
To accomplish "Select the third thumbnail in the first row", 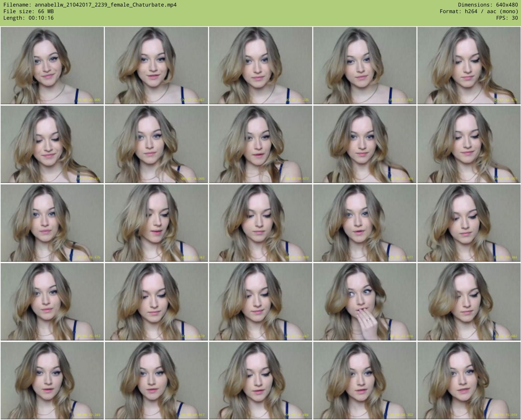I will tap(260, 65).
